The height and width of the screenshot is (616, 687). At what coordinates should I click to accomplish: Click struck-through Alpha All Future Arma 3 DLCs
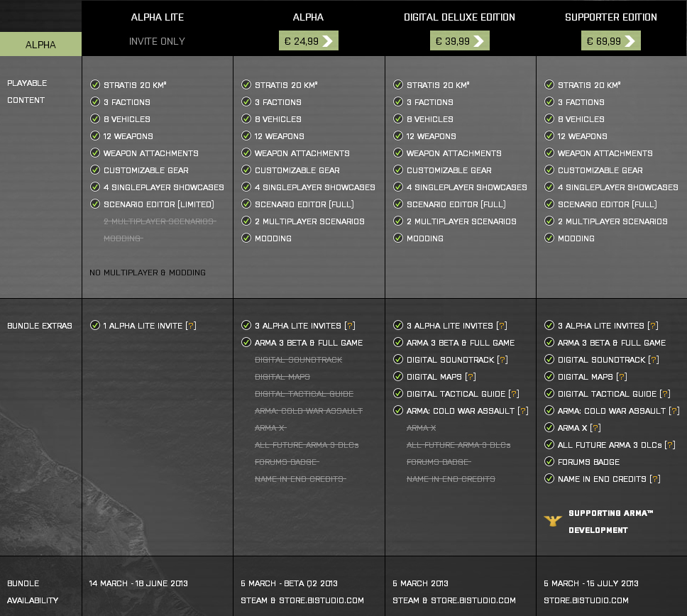click(x=307, y=445)
